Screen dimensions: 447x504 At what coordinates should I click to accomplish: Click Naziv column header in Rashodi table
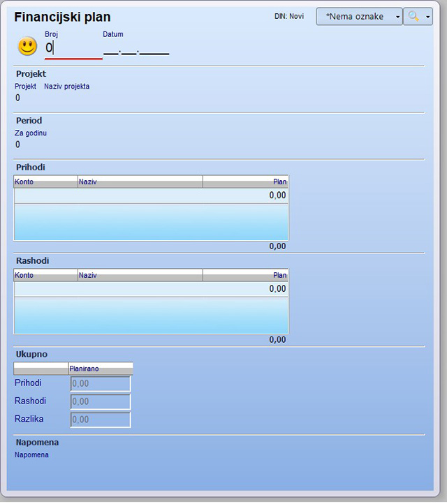coord(140,275)
